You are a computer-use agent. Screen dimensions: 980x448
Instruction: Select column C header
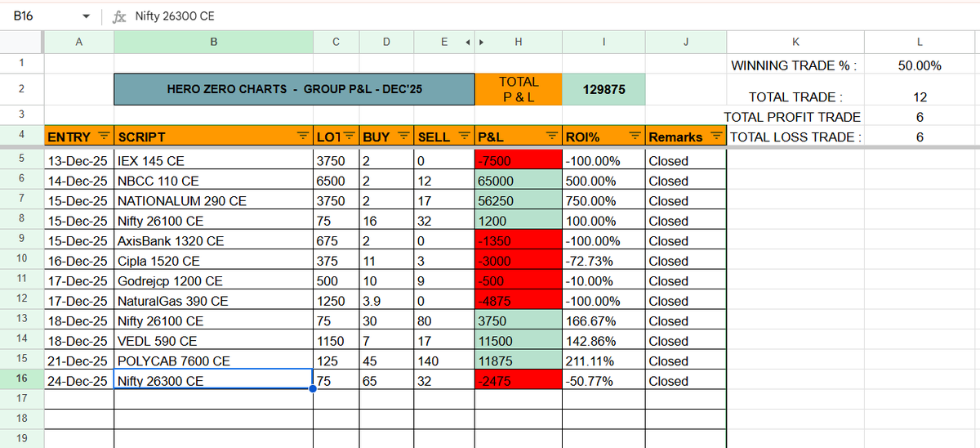pos(336,43)
